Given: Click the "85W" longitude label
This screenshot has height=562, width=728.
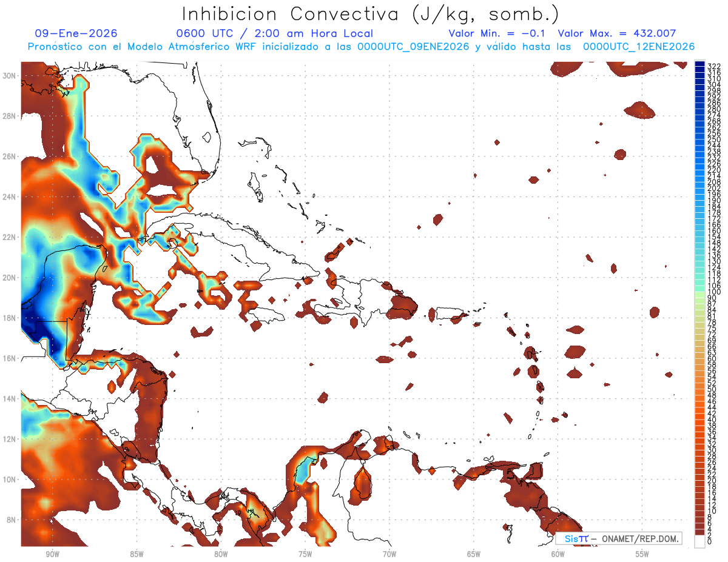Looking at the screenshot, I should pyautogui.click(x=136, y=554).
